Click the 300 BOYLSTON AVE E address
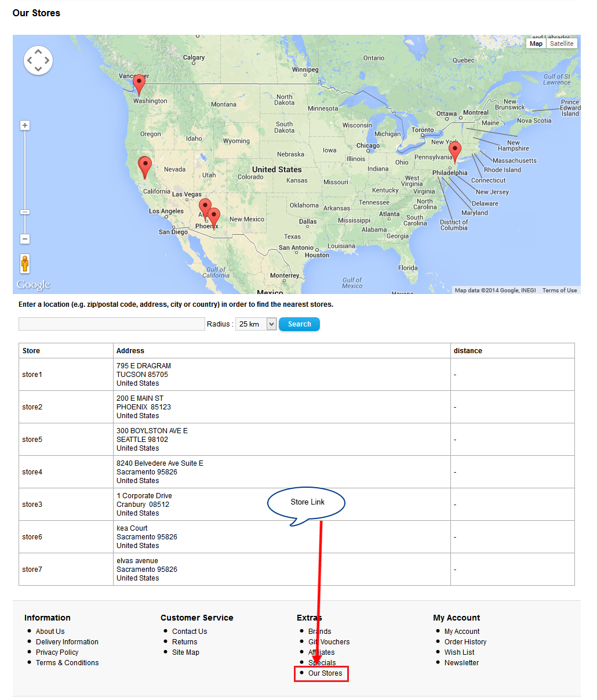 point(282,440)
